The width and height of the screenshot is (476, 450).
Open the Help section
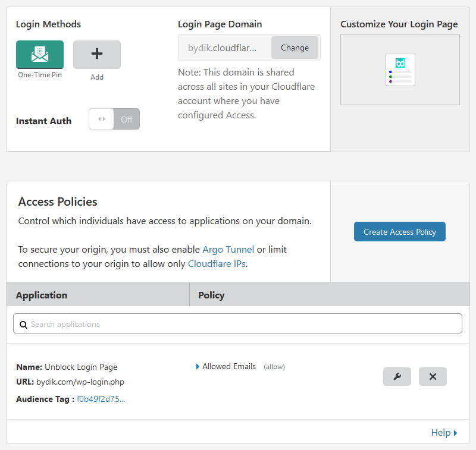tap(441, 432)
